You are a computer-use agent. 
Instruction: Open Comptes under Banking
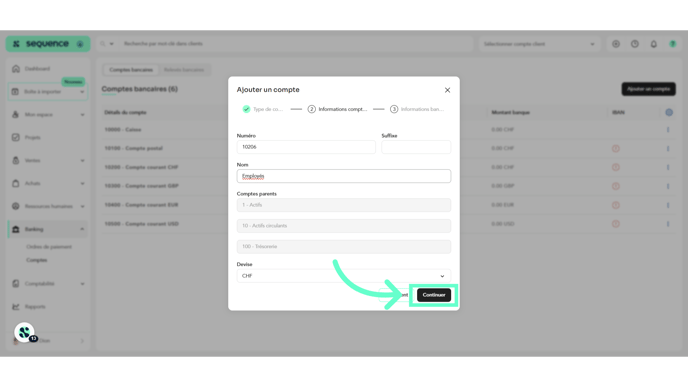(x=36, y=260)
